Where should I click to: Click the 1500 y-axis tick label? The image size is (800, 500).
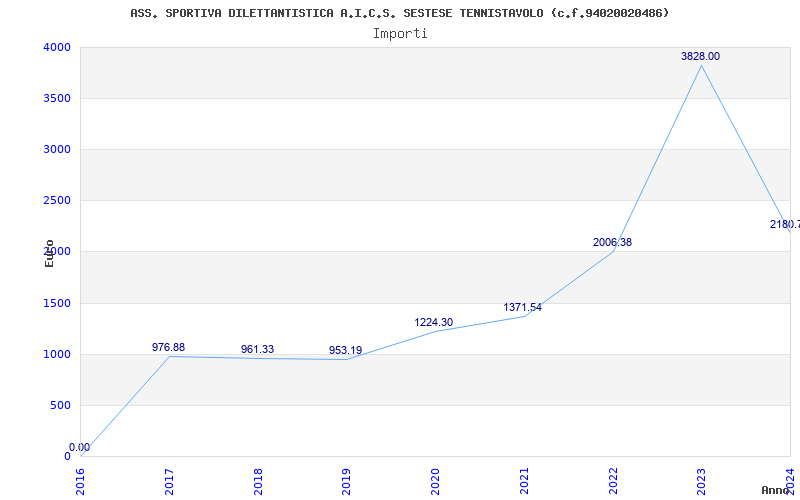pos(57,304)
